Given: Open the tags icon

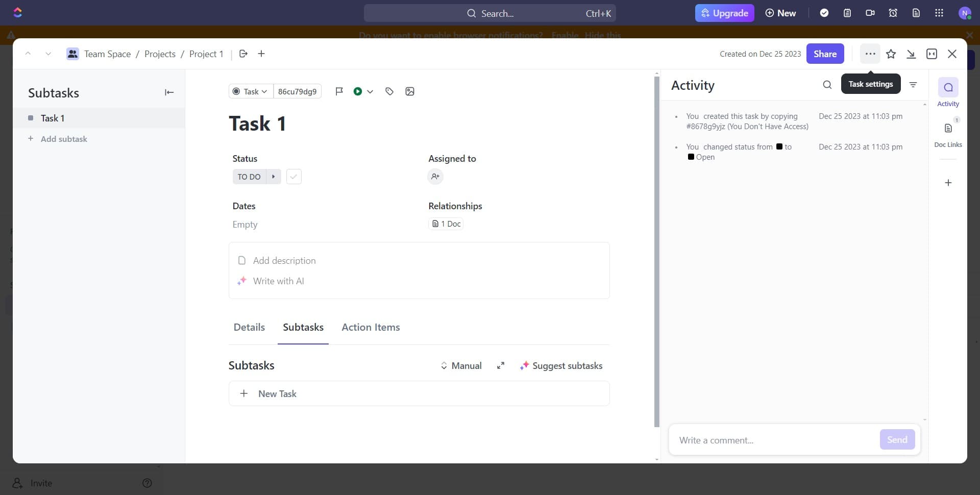Looking at the screenshot, I should (x=389, y=91).
